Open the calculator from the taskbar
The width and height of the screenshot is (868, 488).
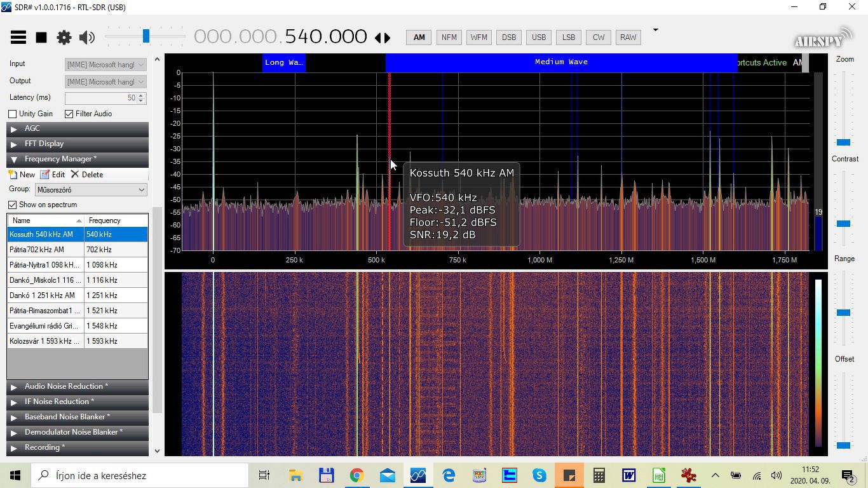pos(599,475)
